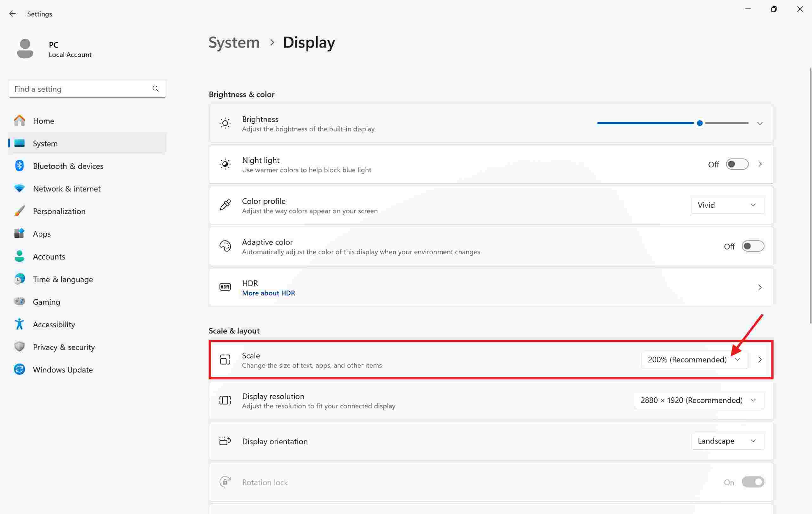812x514 pixels.
Task: Open Bluetooth & devices settings
Action: [68, 166]
